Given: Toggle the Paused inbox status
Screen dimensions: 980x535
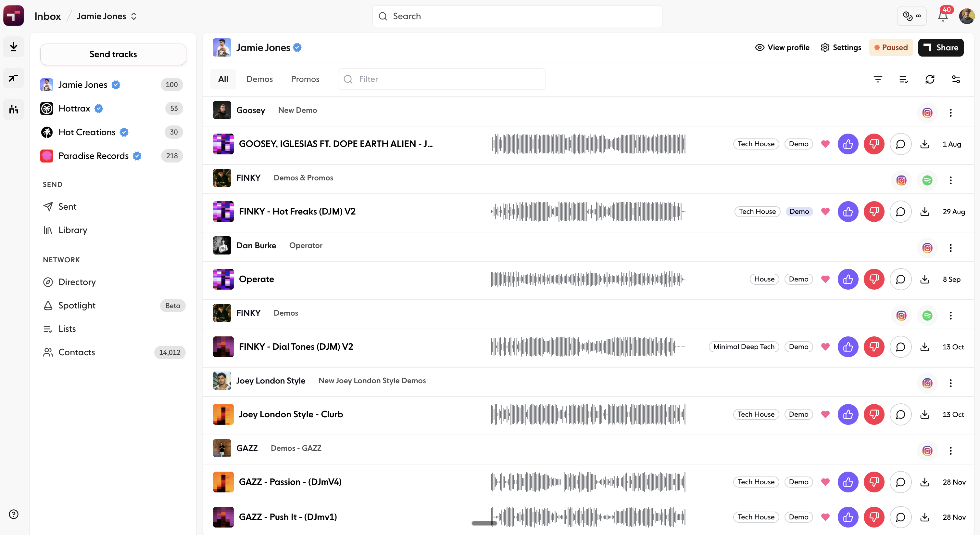Looking at the screenshot, I should (x=891, y=47).
